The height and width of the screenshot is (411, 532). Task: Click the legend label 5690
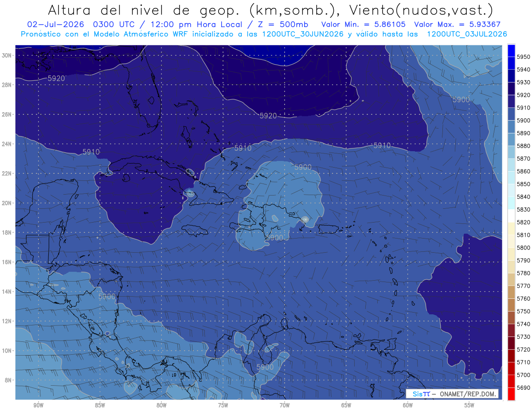click(x=523, y=388)
